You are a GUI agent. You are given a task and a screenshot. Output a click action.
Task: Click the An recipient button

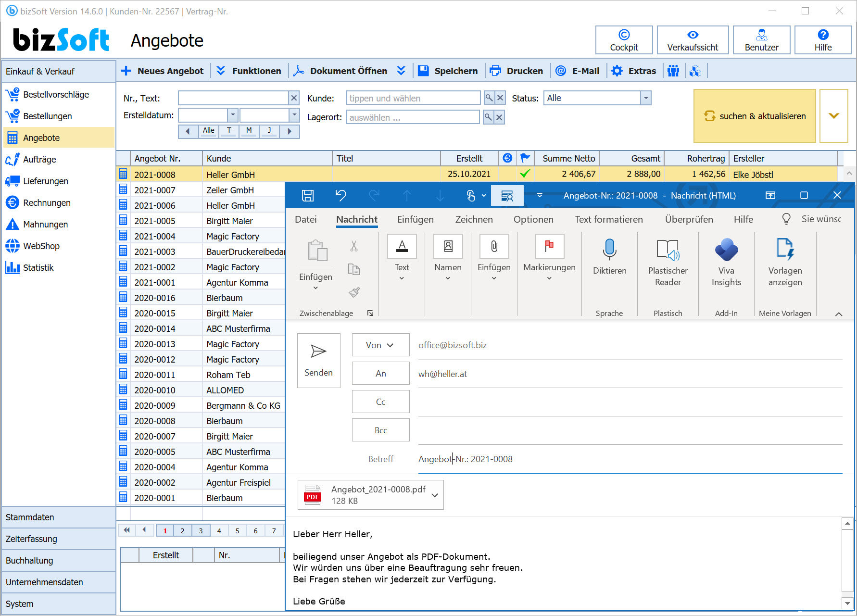pos(380,373)
